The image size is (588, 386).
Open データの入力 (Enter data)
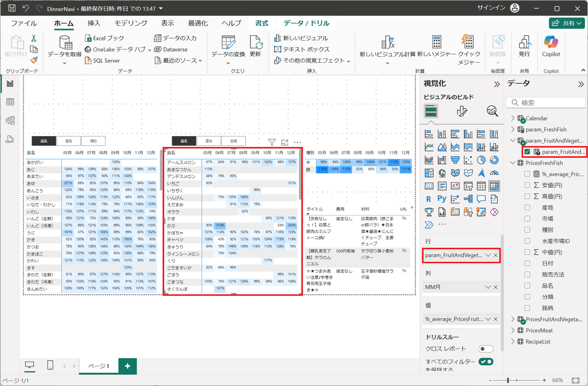tap(175, 38)
